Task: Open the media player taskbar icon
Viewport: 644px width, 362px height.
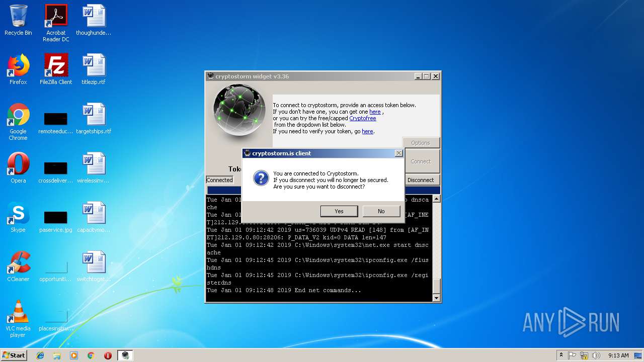Action: pyautogui.click(x=74, y=355)
